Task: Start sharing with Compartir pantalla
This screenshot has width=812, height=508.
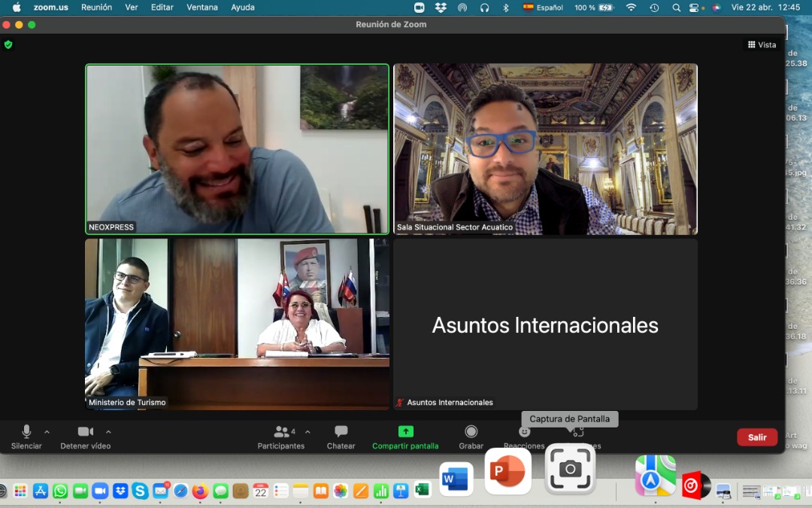Action: 405,437
